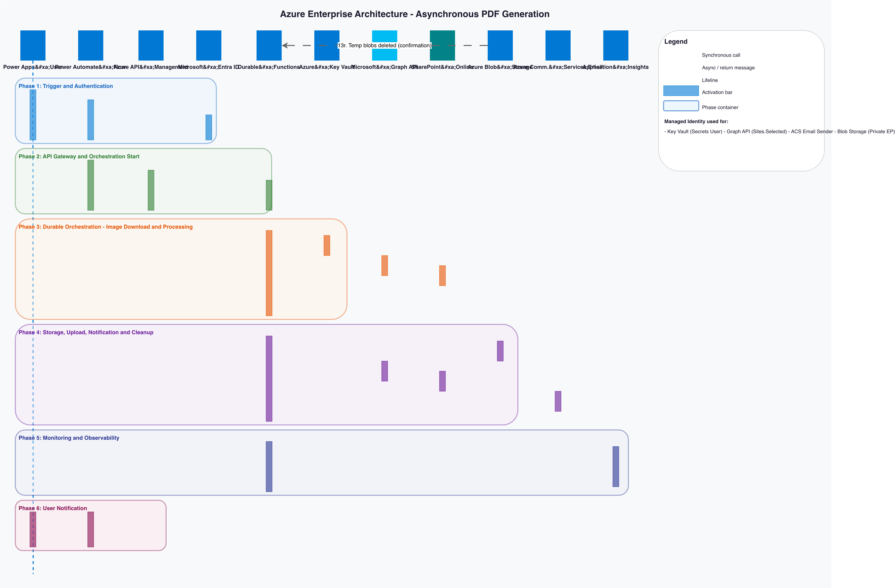Click 'Lifeline' legend entry
895x588 pixels.
tap(710, 80)
